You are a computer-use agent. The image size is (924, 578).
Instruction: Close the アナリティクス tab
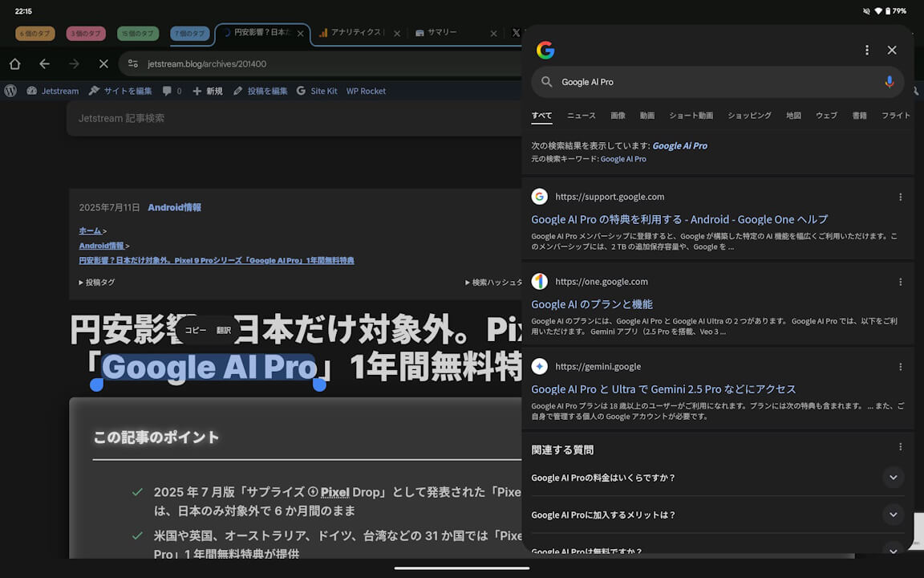coord(397,34)
